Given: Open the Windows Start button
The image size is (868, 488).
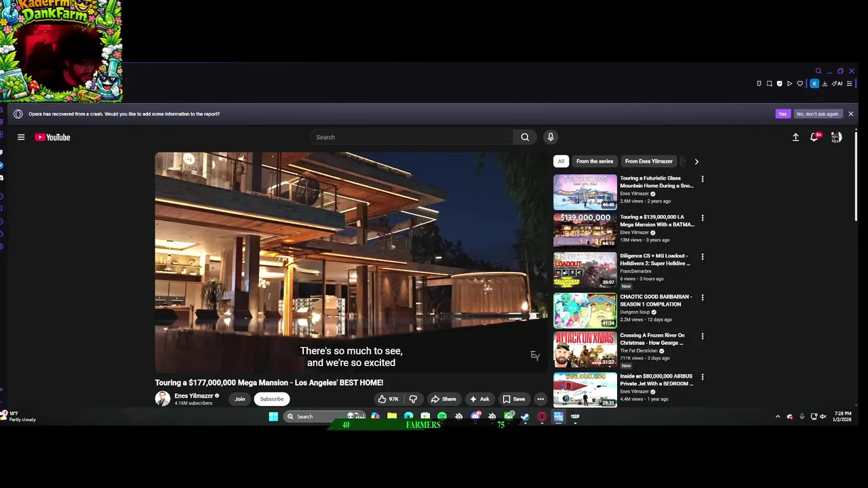Looking at the screenshot, I should click(x=273, y=416).
